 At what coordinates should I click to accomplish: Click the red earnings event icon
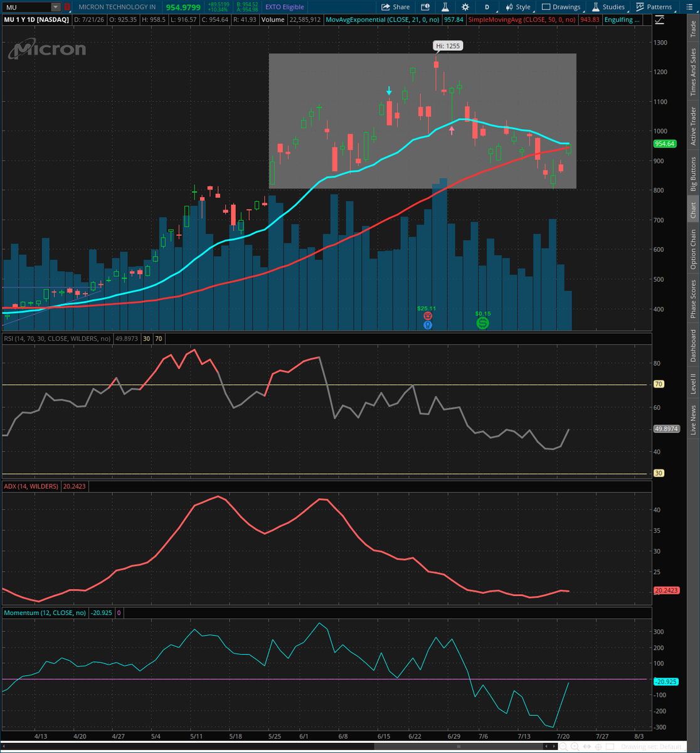428,317
